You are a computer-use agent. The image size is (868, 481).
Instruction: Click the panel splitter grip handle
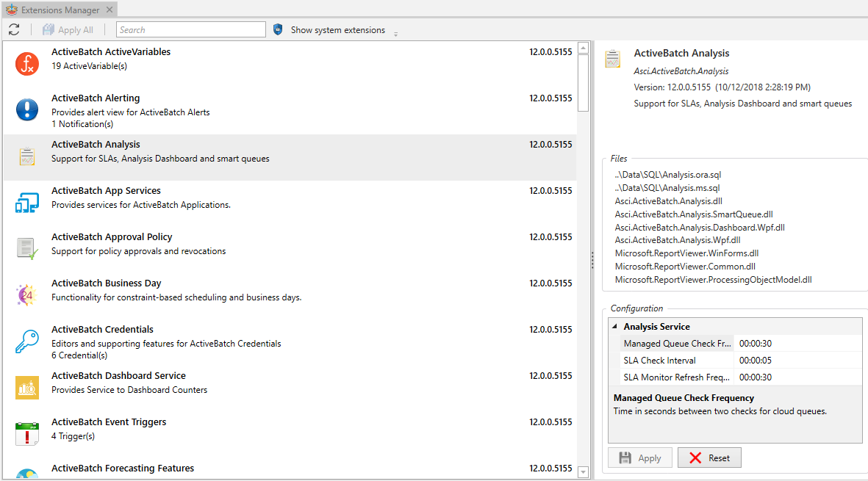pos(592,261)
